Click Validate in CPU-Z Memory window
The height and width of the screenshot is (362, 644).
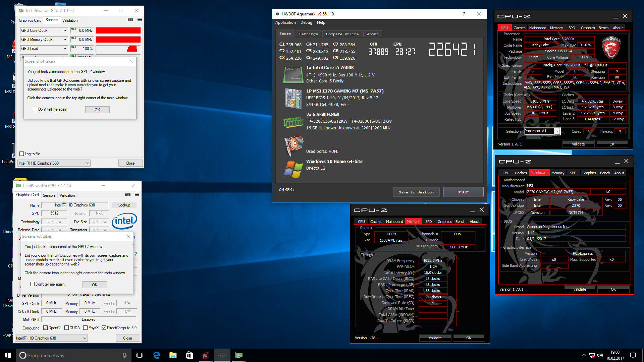click(435, 338)
